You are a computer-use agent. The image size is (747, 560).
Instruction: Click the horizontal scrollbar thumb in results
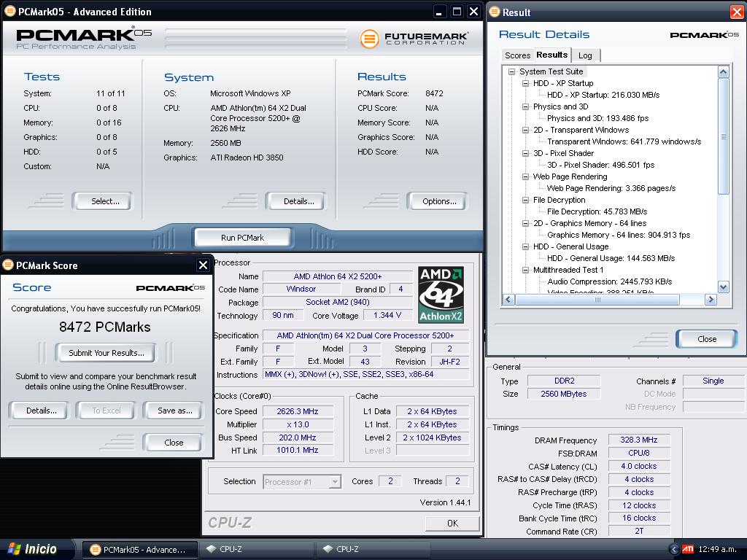[597, 300]
